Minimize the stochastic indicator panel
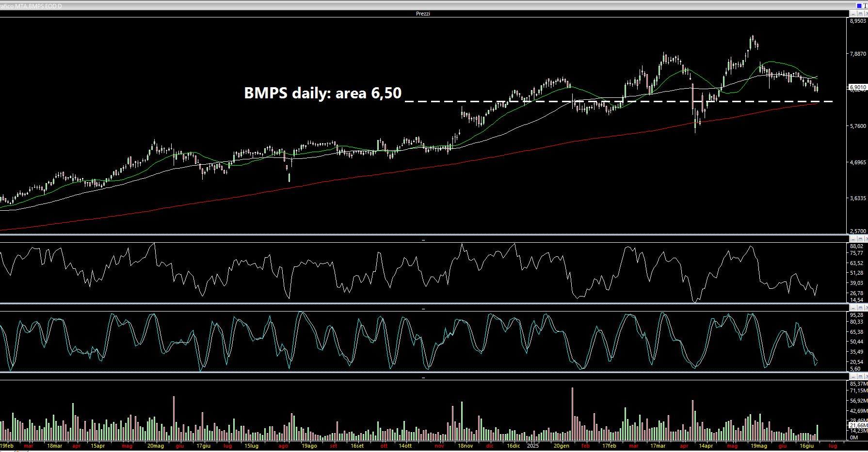The height and width of the screenshot is (452, 868). click(x=854, y=308)
